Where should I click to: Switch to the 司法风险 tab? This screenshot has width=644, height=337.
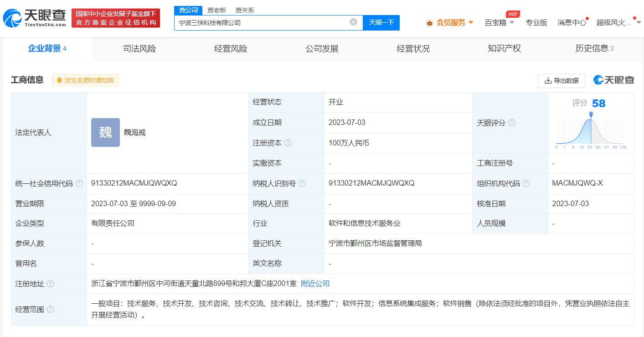point(139,49)
